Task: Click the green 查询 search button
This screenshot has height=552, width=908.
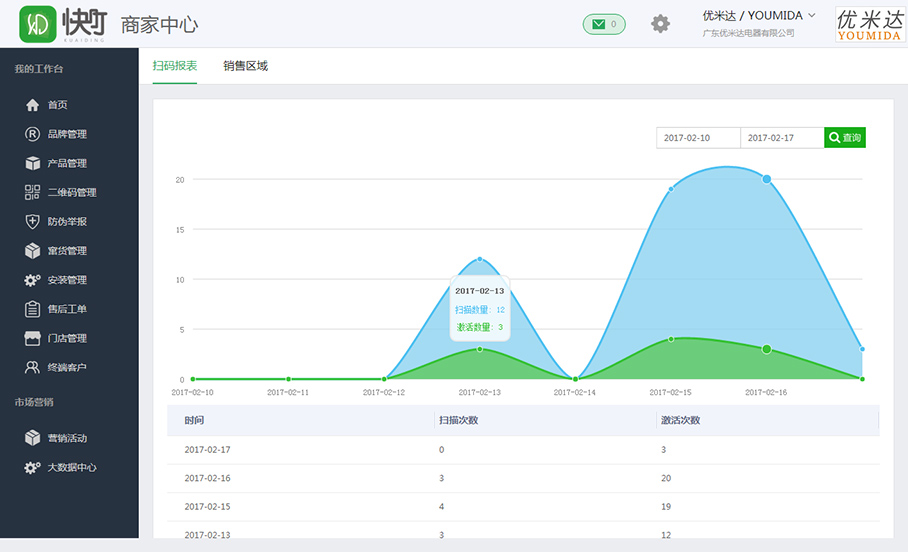Action: pos(845,138)
